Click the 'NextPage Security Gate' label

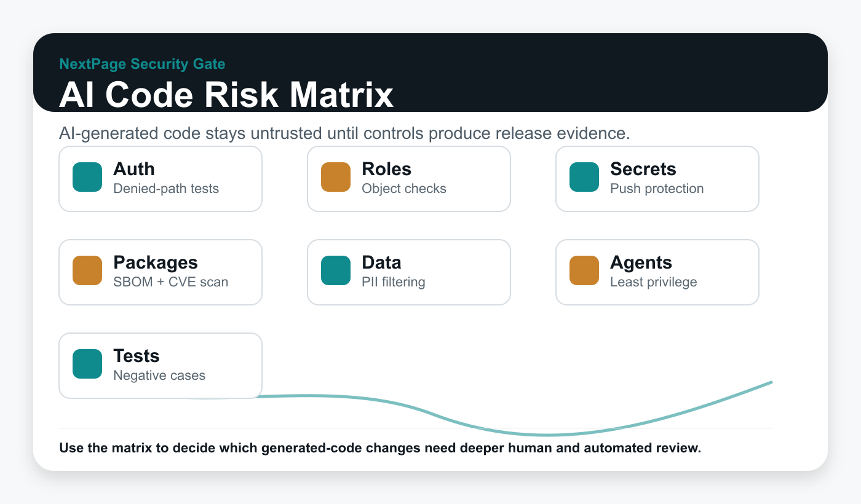(142, 64)
